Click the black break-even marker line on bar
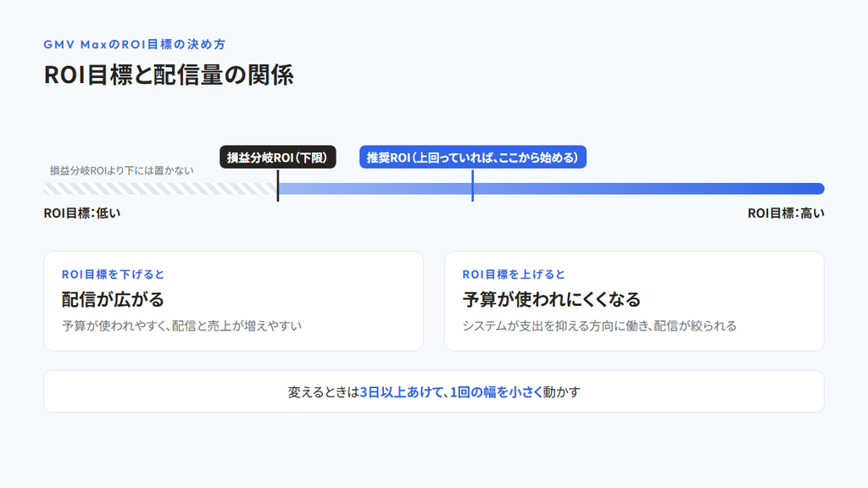This screenshot has width=868, height=488. pyautogui.click(x=278, y=186)
